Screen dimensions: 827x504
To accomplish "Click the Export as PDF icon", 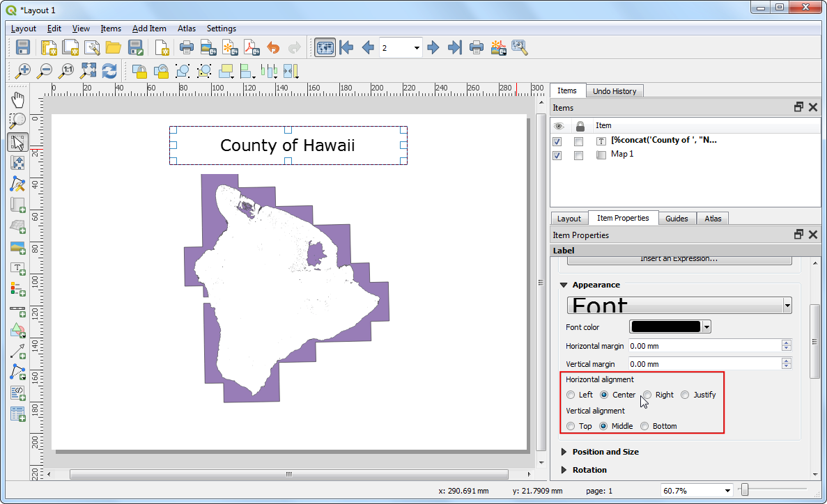I will pos(251,47).
